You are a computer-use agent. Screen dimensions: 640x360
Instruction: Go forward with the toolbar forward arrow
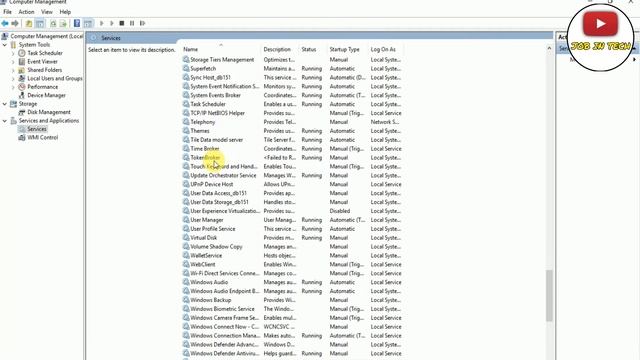tap(15, 23)
